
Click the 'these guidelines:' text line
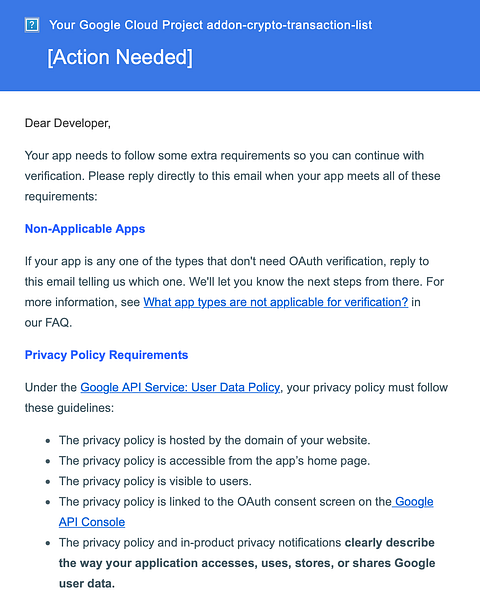(69, 408)
